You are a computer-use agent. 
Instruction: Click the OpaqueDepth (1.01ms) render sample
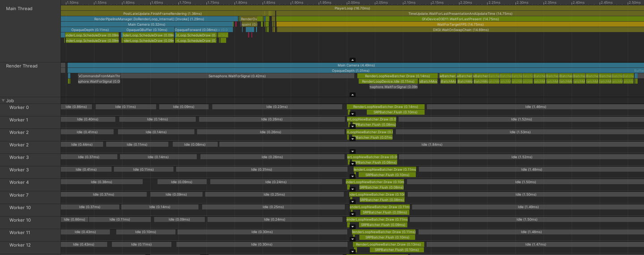tap(351, 71)
